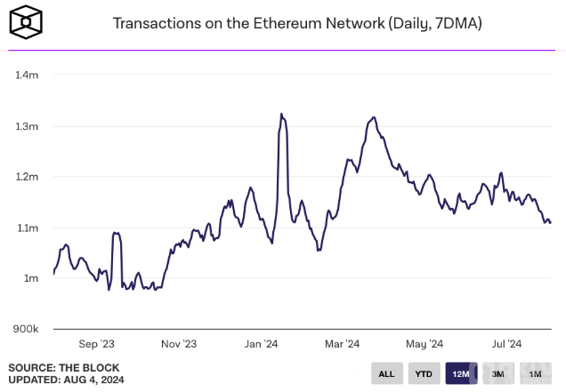
Task: Click the Nov '23 x-axis label
Action: click(x=179, y=344)
